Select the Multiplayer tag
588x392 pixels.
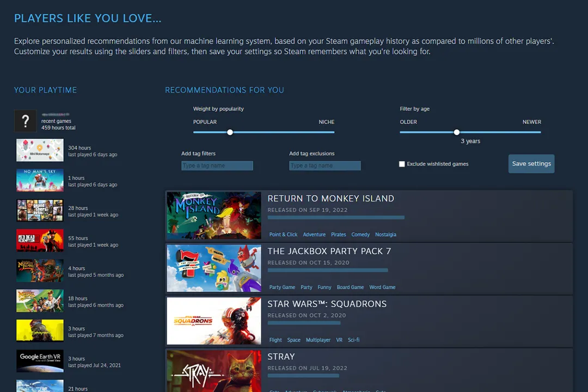click(x=318, y=340)
